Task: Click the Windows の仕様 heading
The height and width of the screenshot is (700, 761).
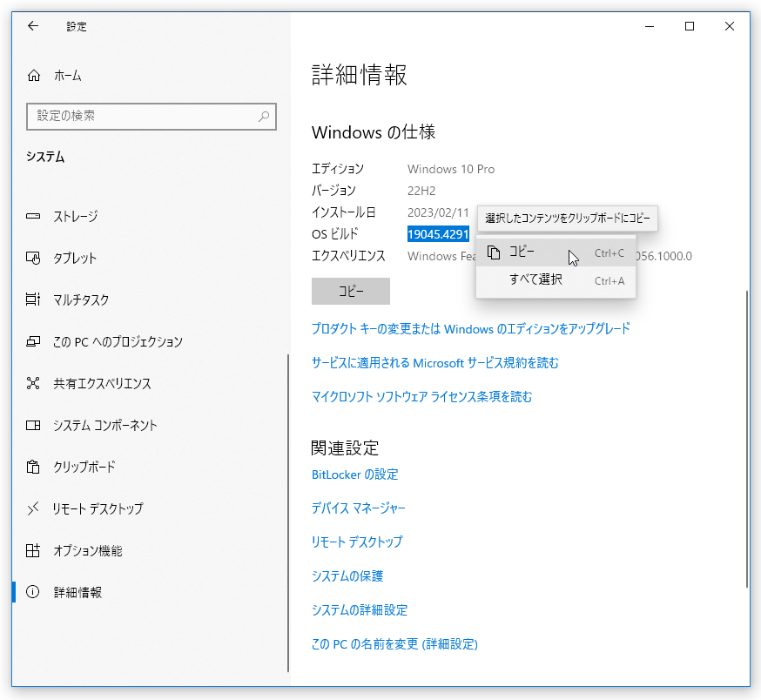Action: point(374,132)
